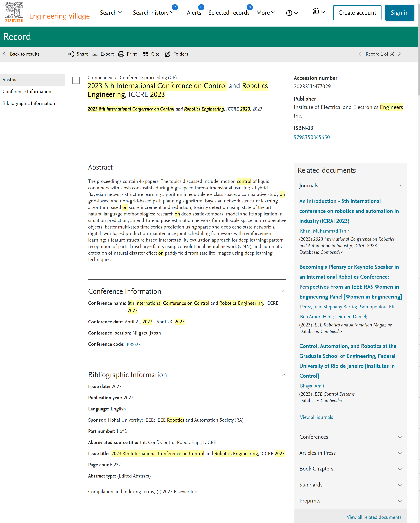Click View all related documents
The width and height of the screenshot is (420, 523).
(x=374, y=517)
